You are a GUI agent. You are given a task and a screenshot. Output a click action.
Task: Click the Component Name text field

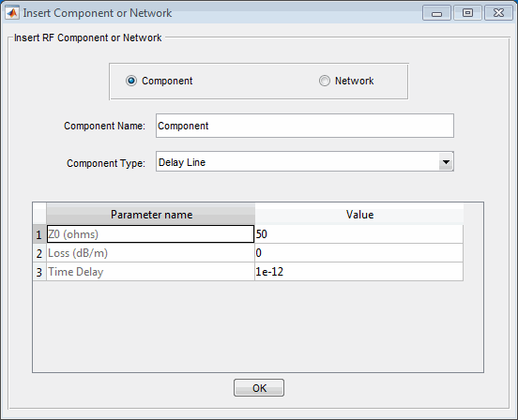pyautogui.click(x=305, y=126)
